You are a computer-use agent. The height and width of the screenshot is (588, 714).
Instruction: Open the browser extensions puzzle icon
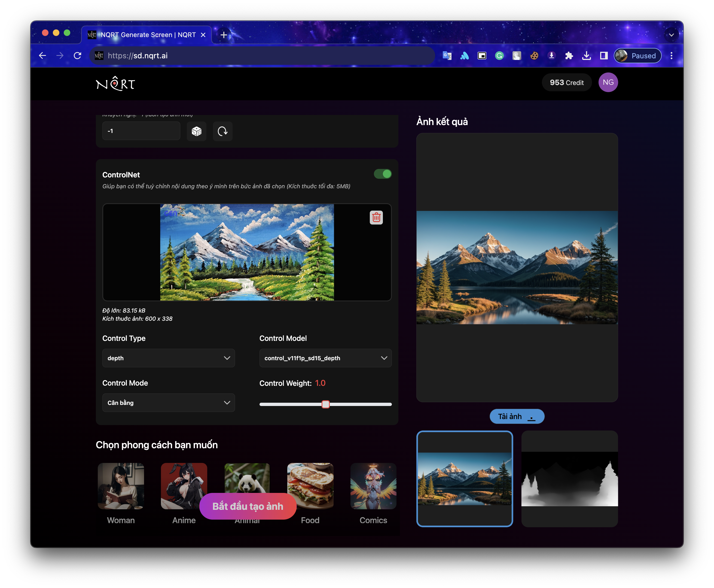(x=569, y=56)
